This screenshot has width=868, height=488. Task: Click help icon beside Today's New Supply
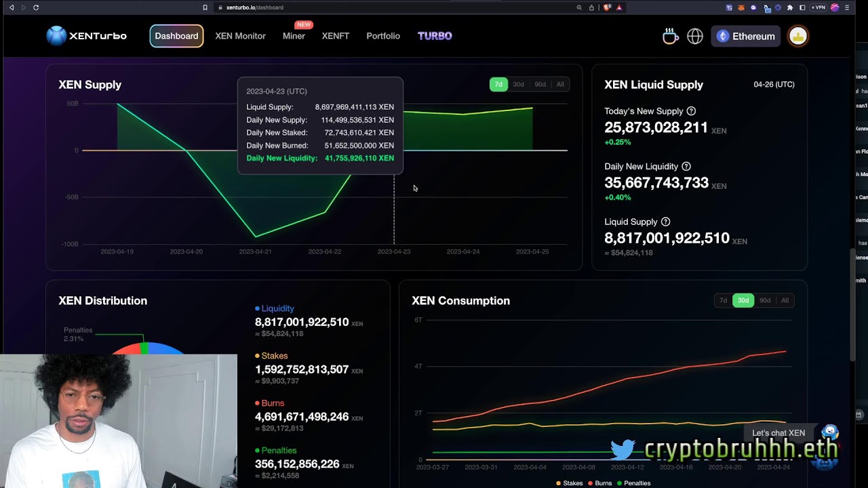[x=691, y=111]
